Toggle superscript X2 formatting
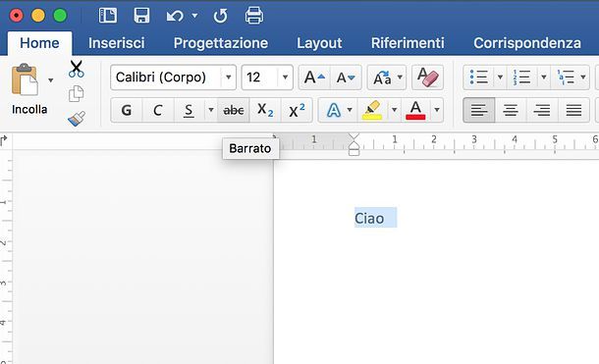The height and width of the screenshot is (364, 599). (297, 110)
